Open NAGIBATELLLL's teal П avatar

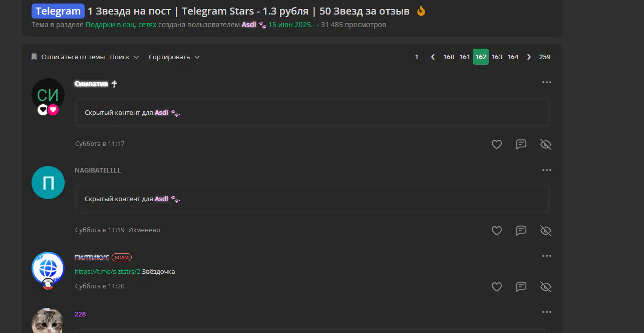point(48,183)
